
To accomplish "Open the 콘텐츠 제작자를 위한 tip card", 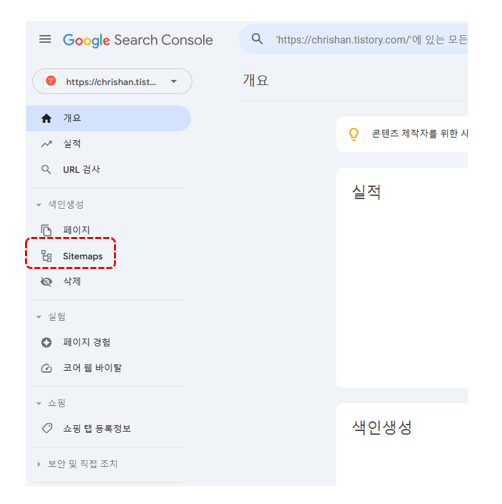I will pyautogui.click(x=402, y=134).
